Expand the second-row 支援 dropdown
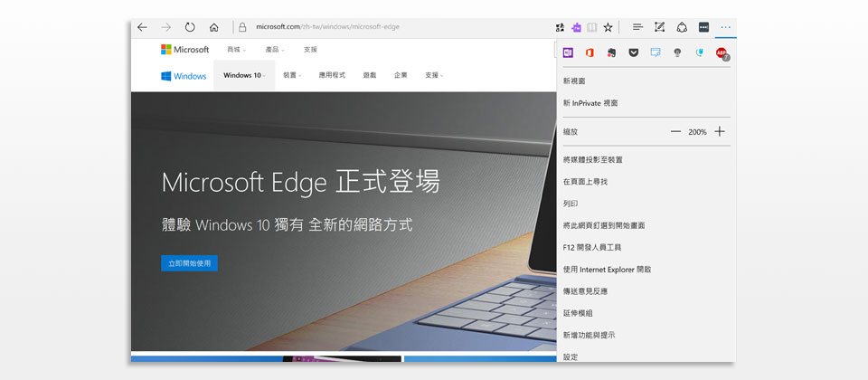The height and width of the screenshot is (380, 868). pos(434,75)
